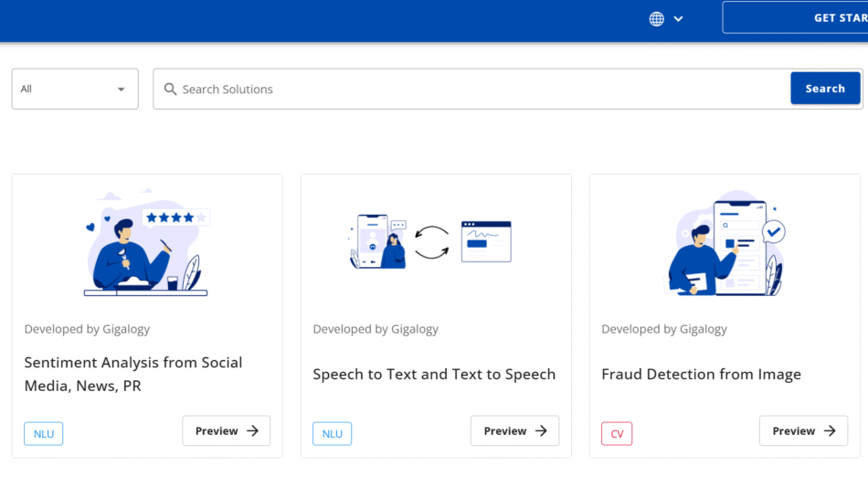
Task: Open the Sentiment Analysis illustration thumbnail
Action: coord(147,243)
